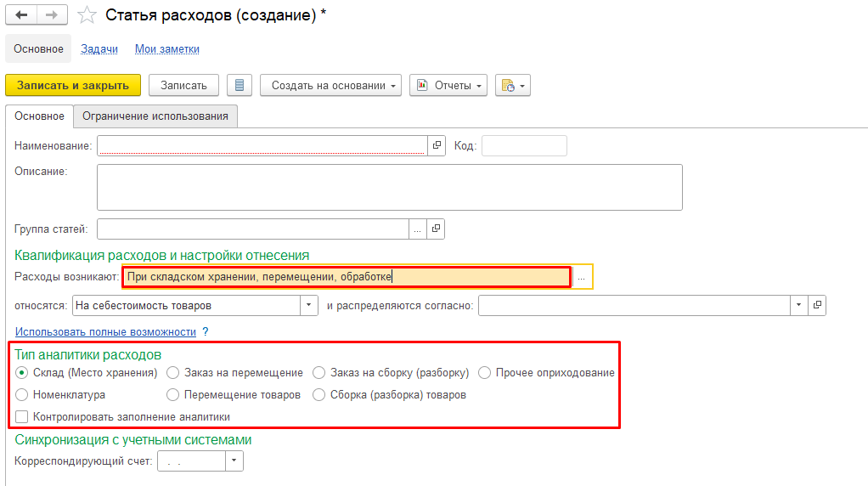Click the open icon beside Группа статей
The width and height of the screenshot is (868, 486).
435,229
